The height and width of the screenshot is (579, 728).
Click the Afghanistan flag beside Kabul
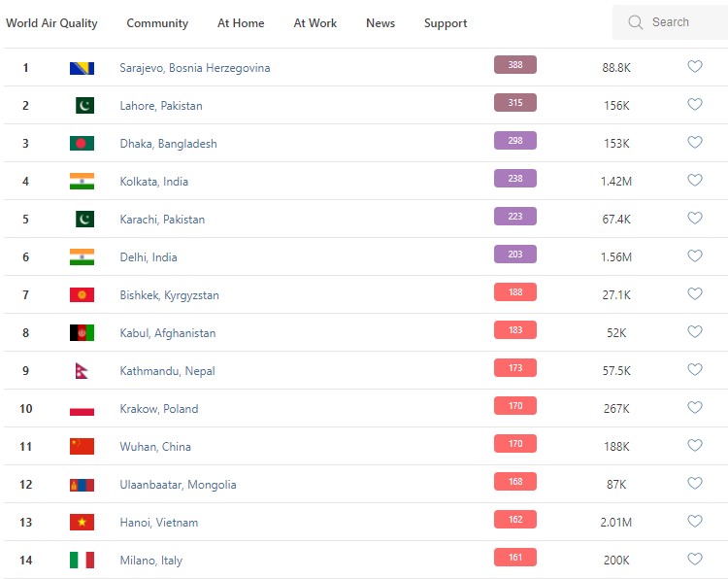click(82, 333)
